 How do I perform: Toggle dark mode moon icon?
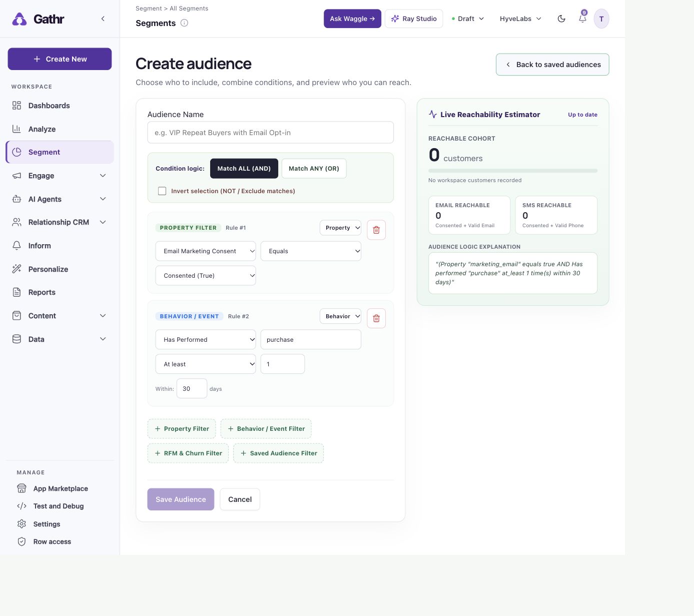561,19
